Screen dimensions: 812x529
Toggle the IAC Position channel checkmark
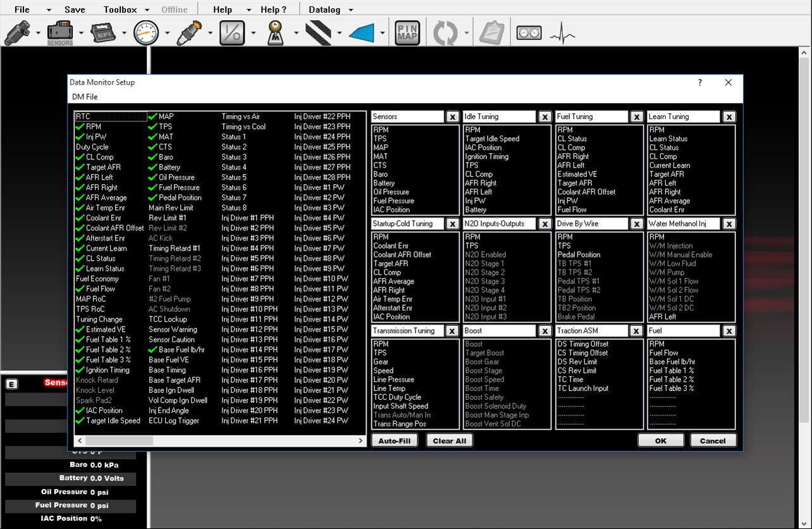(x=80, y=410)
